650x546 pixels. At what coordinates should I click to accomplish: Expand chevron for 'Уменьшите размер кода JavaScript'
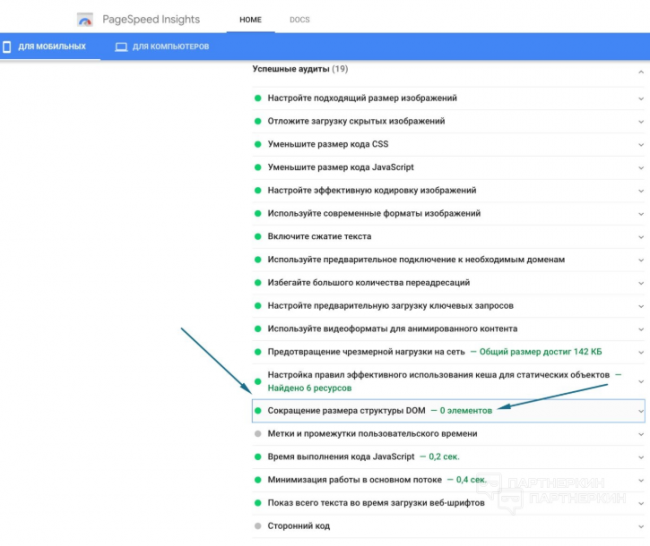coord(640,167)
